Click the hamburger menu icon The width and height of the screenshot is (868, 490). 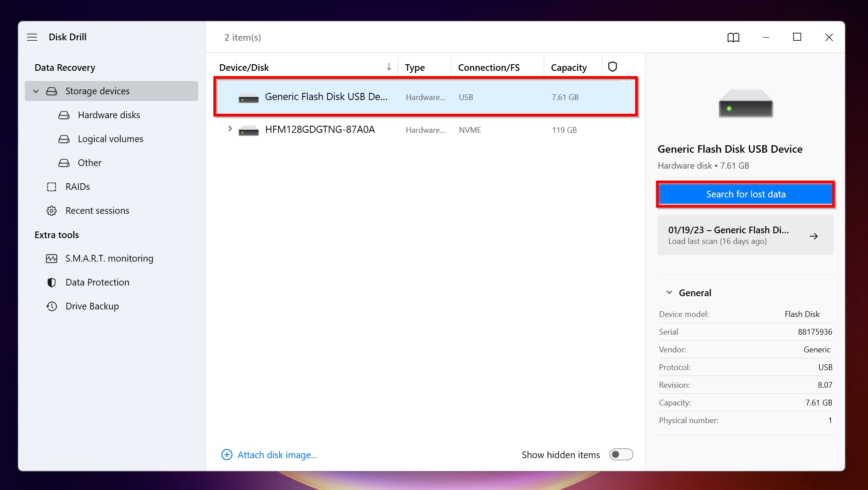point(33,37)
